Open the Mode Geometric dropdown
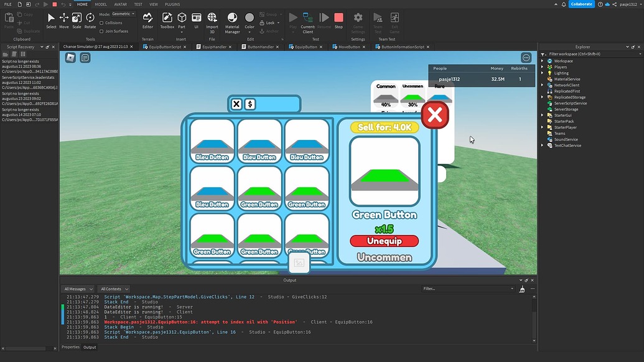The image size is (644, 362). (123, 14)
